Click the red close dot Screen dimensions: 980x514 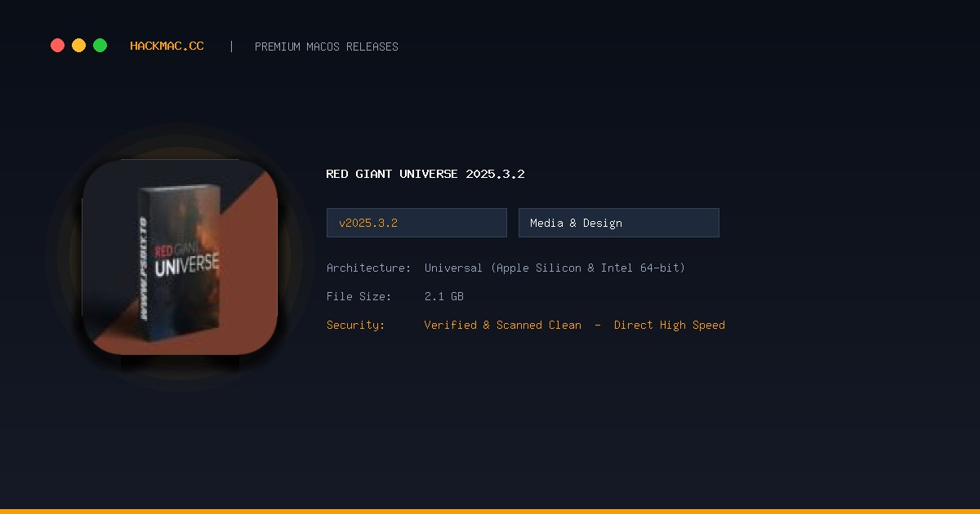pyautogui.click(x=57, y=46)
